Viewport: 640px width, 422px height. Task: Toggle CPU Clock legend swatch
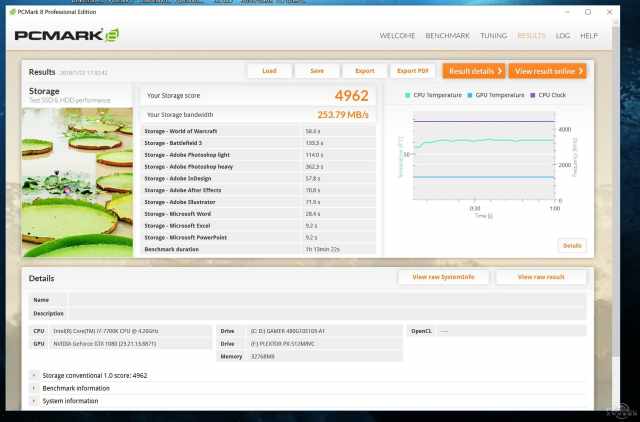532,95
